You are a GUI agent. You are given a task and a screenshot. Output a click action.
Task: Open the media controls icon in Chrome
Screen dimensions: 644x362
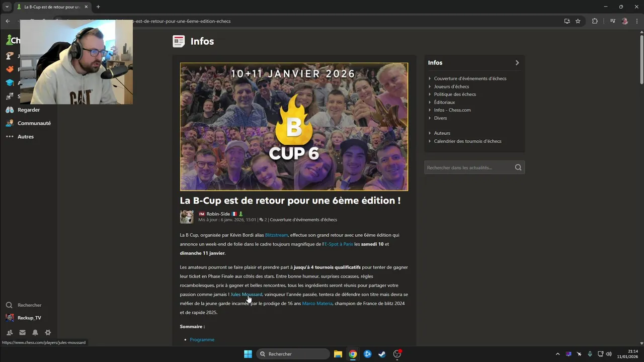[612, 21]
